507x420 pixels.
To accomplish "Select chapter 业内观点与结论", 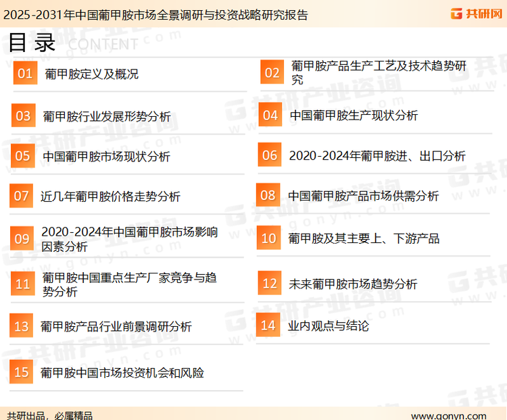I will coord(329,325).
